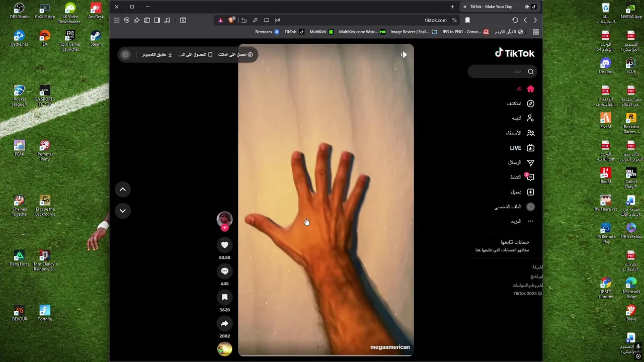Open the MultiKick bookmark

coord(321,32)
